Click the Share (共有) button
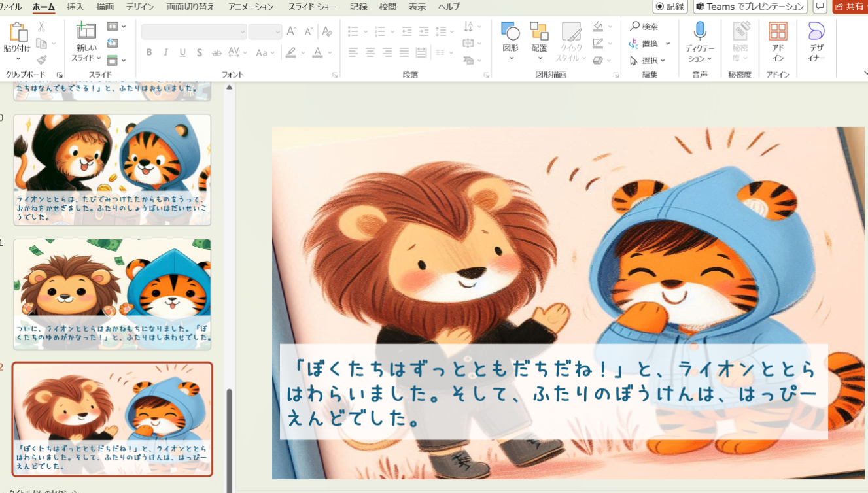Screen dimensions: 868x493 850,7
